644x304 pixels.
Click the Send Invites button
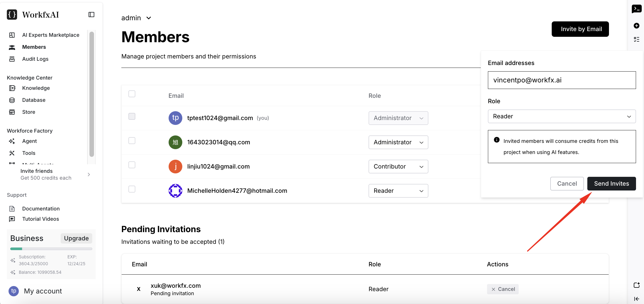[611, 184]
